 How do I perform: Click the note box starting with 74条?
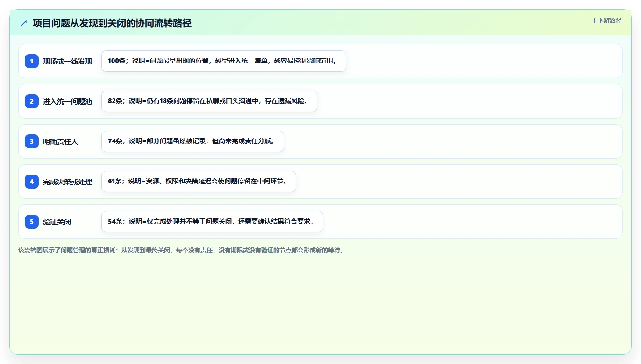coord(192,141)
